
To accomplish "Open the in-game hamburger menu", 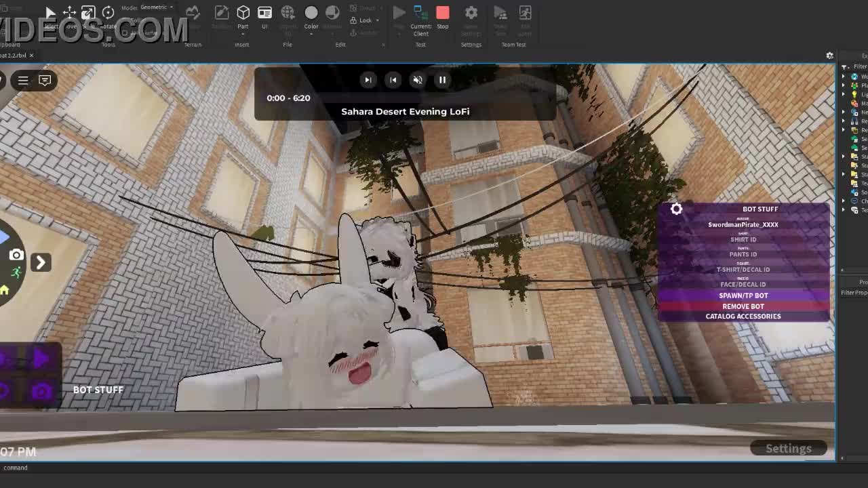I will pos(23,81).
